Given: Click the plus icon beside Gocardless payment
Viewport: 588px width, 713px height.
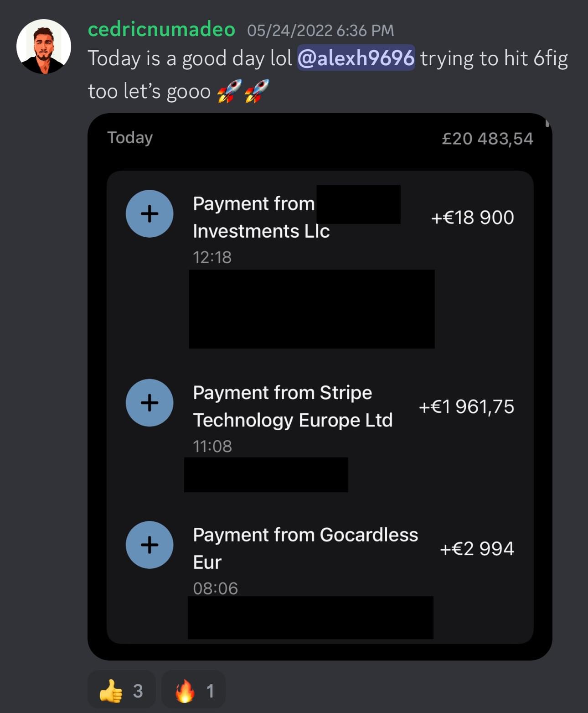Looking at the screenshot, I should 150,545.
